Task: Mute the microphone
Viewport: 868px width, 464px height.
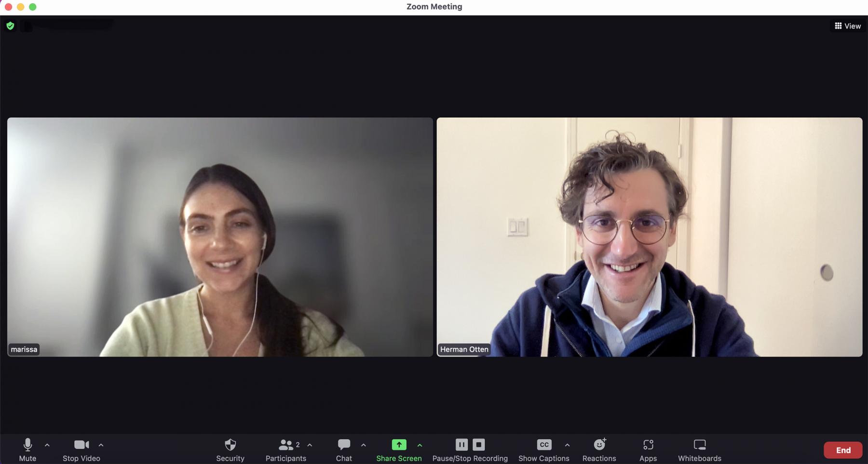Action: [x=27, y=450]
